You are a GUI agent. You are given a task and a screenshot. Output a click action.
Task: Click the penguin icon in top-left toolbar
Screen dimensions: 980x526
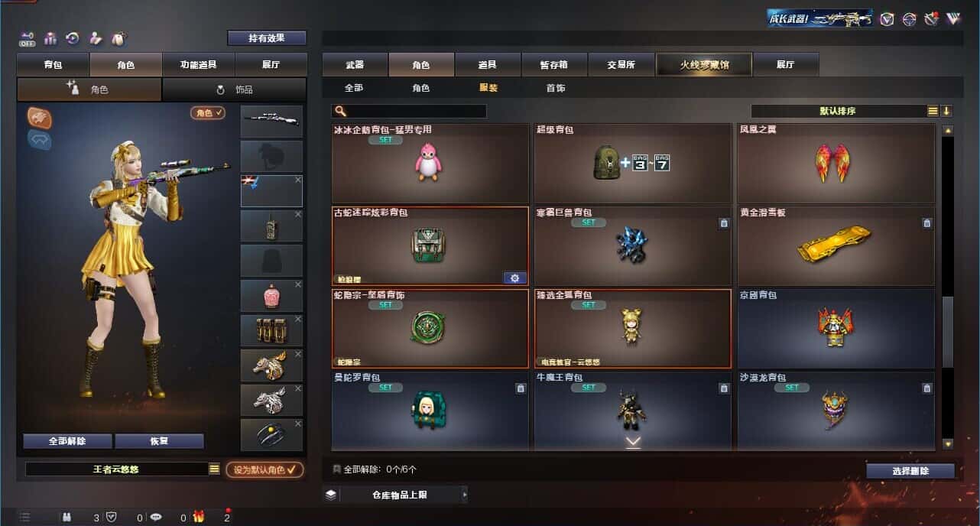pos(118,38)
